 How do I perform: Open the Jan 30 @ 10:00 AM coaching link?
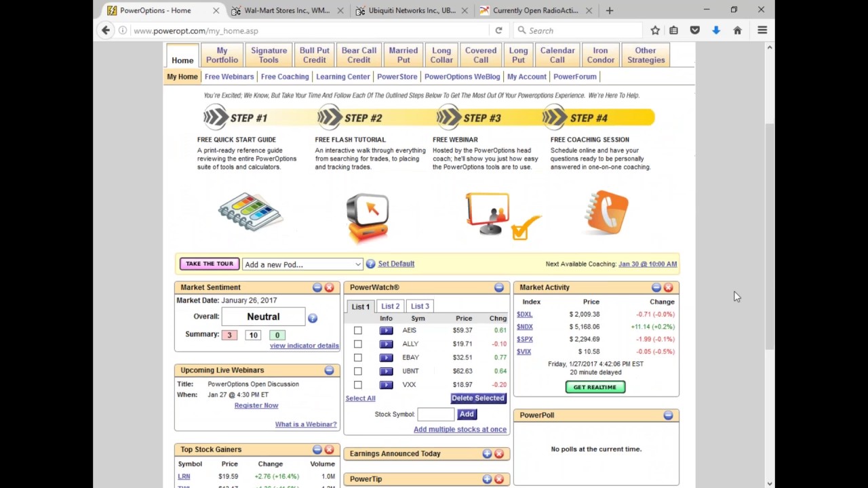pos(648,264)
